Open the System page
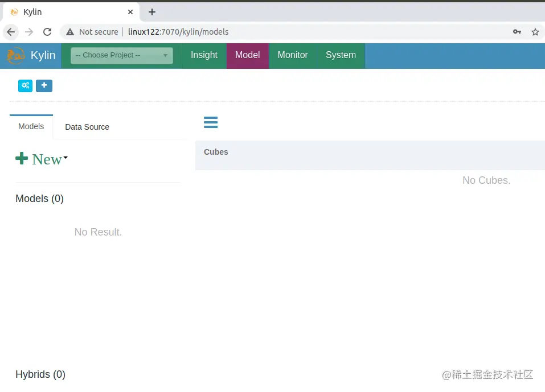The height and width of the screenshot is (392, 545). coord(341,56)
